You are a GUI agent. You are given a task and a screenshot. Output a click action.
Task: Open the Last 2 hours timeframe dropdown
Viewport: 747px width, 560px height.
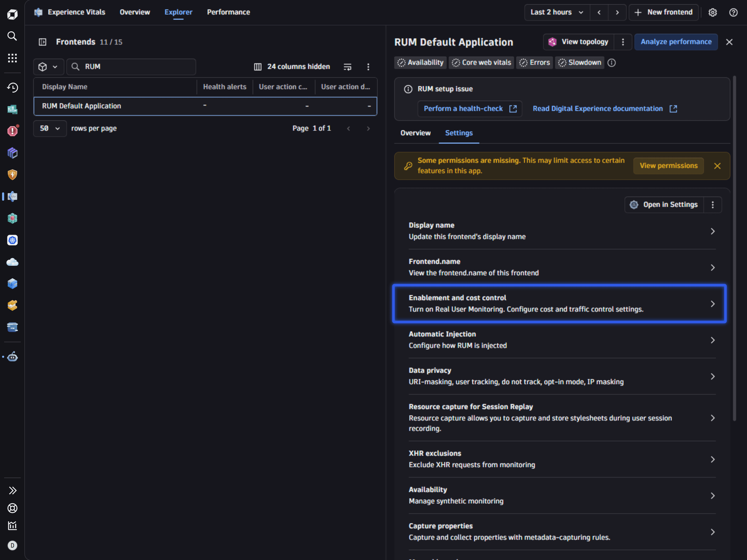point(557,12)
